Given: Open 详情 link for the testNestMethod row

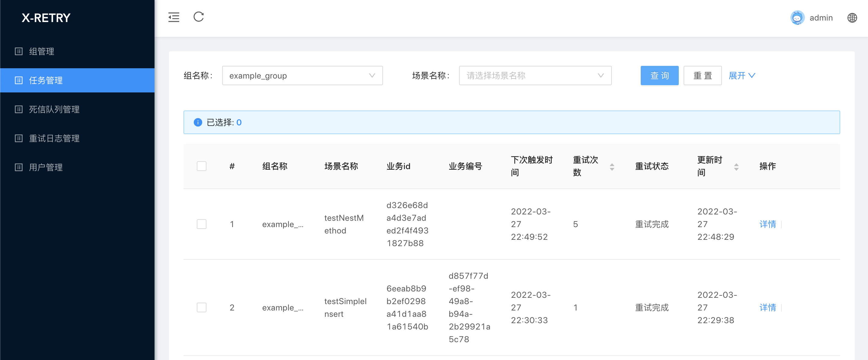Looking at the screenshot, I should 767,224.
